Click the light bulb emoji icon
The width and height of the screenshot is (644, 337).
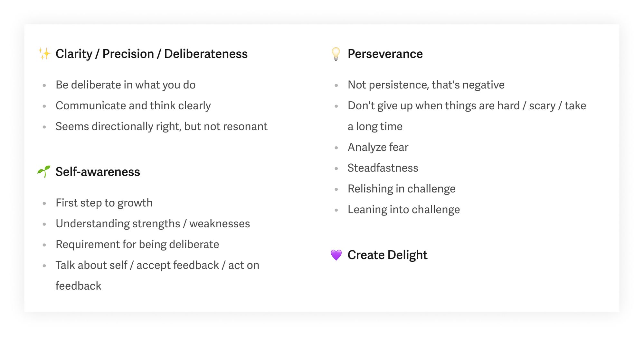click(x=336, y=54)
